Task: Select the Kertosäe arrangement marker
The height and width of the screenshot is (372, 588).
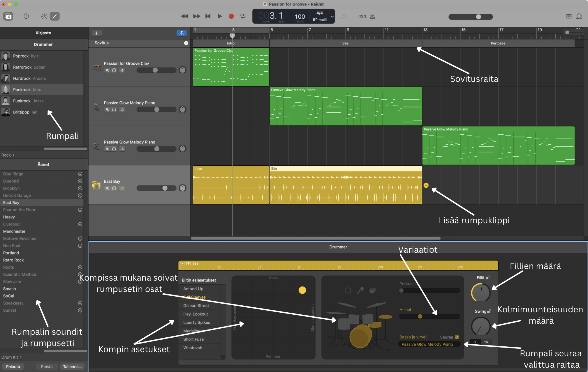Action: pyautogui.click(x=498, y=43)
